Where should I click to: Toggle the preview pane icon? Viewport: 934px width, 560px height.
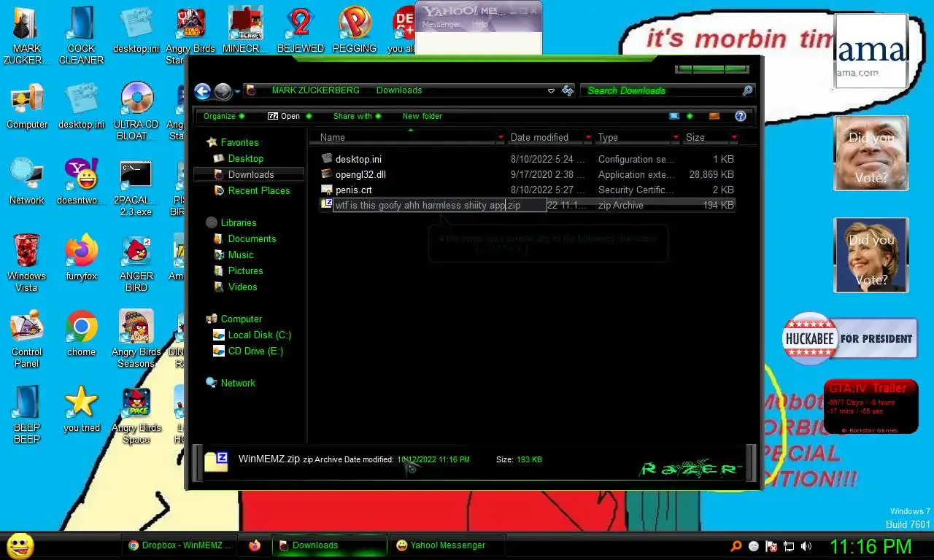point(714,116)
